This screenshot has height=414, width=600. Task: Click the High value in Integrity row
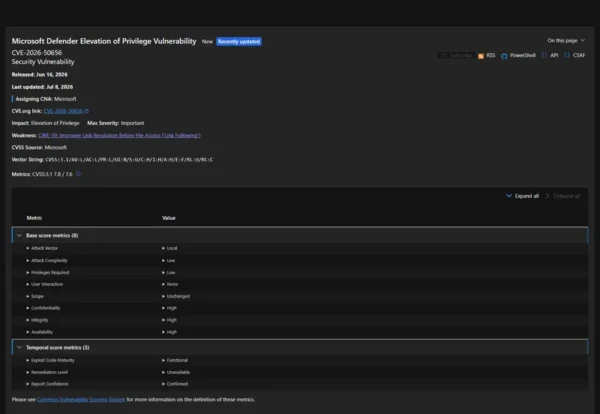pos(172,320)
